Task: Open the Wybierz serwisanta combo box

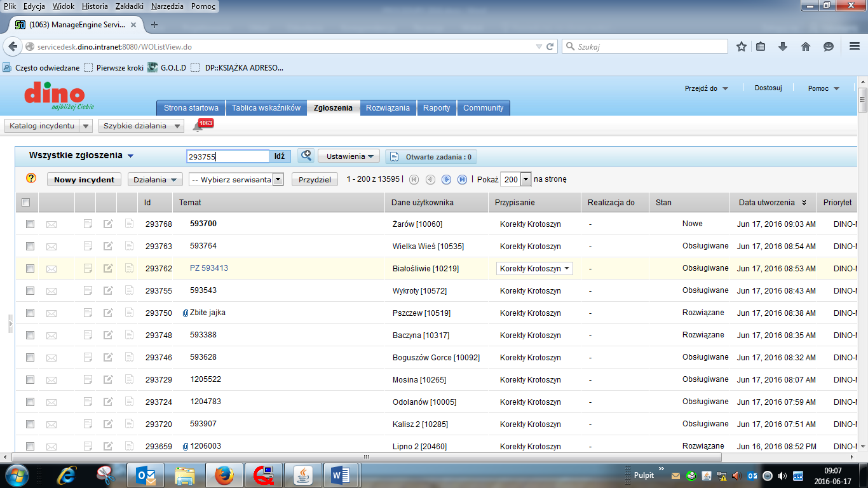Action: click(x=236, y=180)
